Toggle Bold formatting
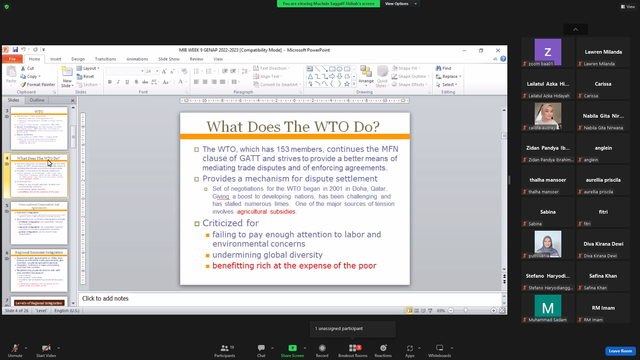The image size is (640, 360). pyautogui.click(x=110, y=82)
